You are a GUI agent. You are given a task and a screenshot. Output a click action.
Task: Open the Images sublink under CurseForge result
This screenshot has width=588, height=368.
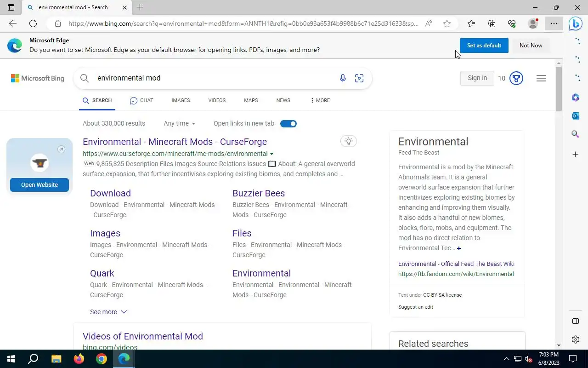(105, 233)
